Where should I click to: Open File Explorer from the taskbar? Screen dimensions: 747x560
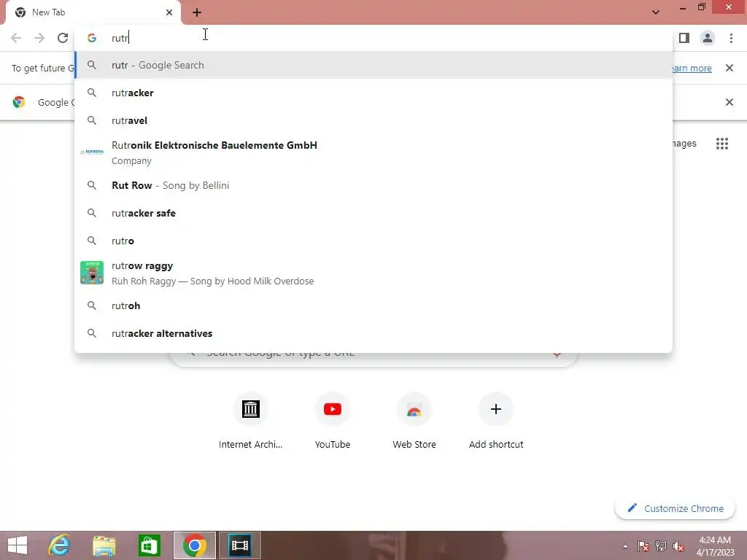pyautogui.click(x=104, y=545)
